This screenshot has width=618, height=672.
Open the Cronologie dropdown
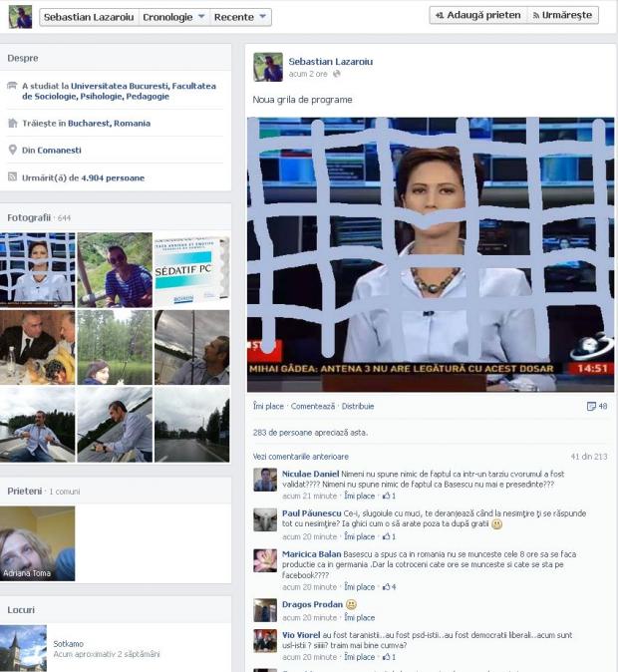click(x=173, y=17)
